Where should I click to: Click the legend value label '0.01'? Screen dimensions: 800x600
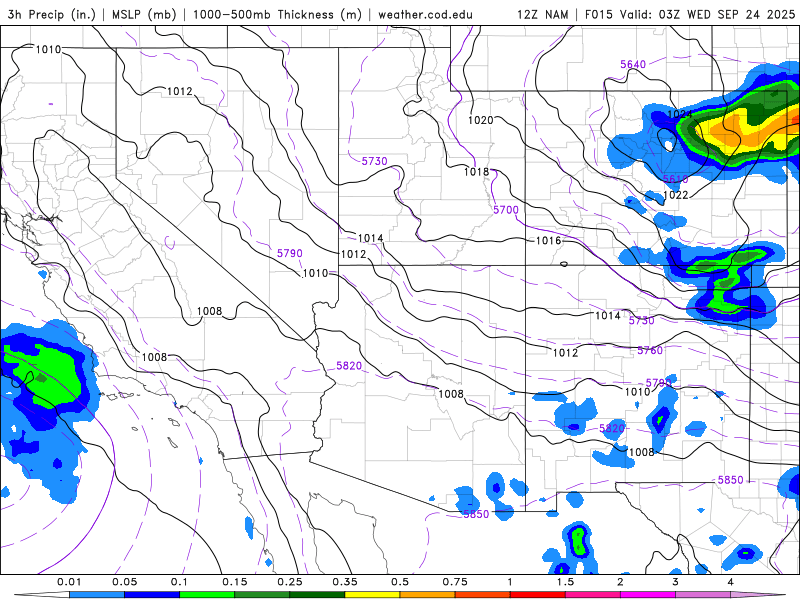pos(69,582)
